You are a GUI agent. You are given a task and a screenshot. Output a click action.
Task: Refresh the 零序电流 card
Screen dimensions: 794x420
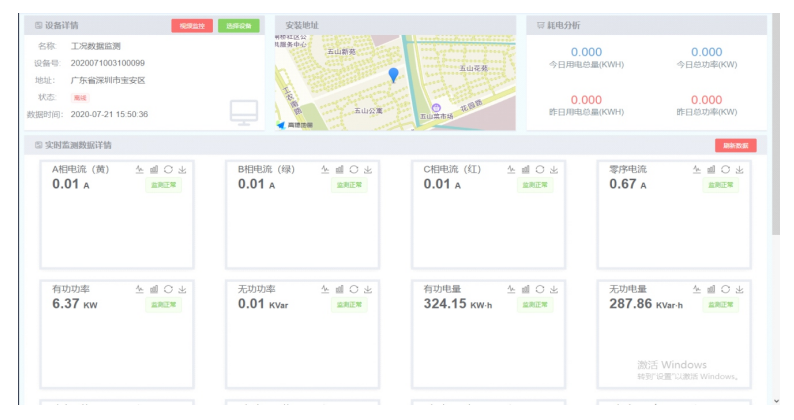726,170
